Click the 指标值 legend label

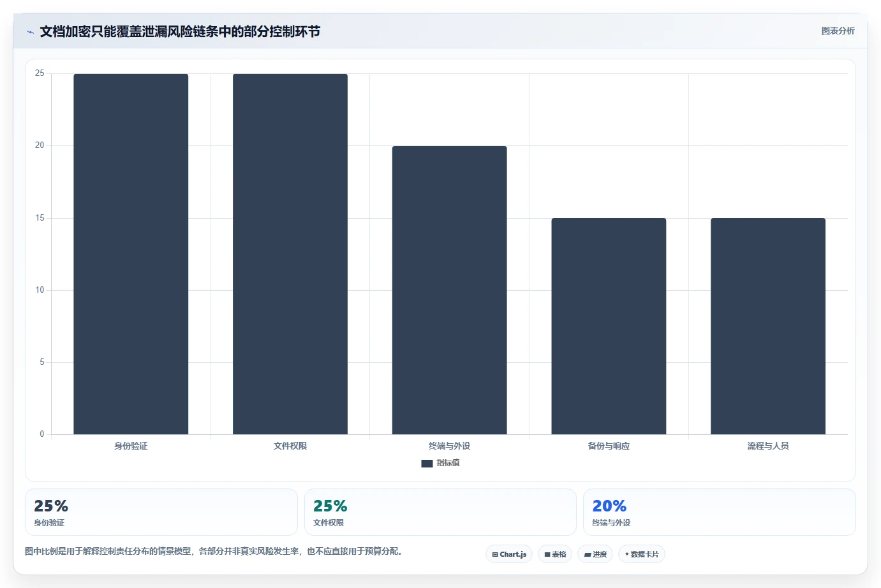(x=448, y=463)
